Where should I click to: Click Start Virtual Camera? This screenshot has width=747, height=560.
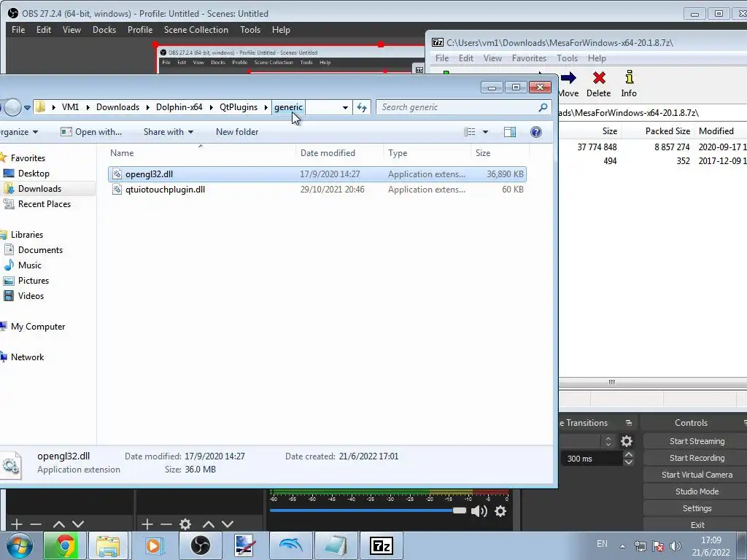697,475
